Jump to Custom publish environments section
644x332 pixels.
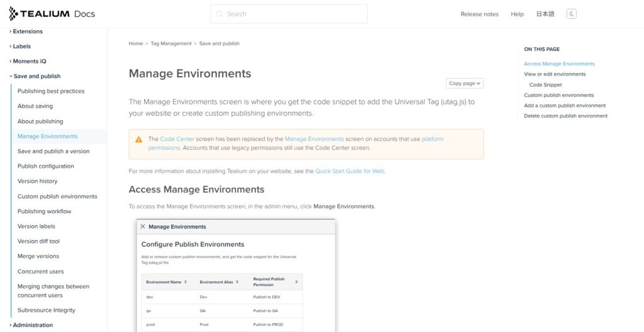coord(559,96)
